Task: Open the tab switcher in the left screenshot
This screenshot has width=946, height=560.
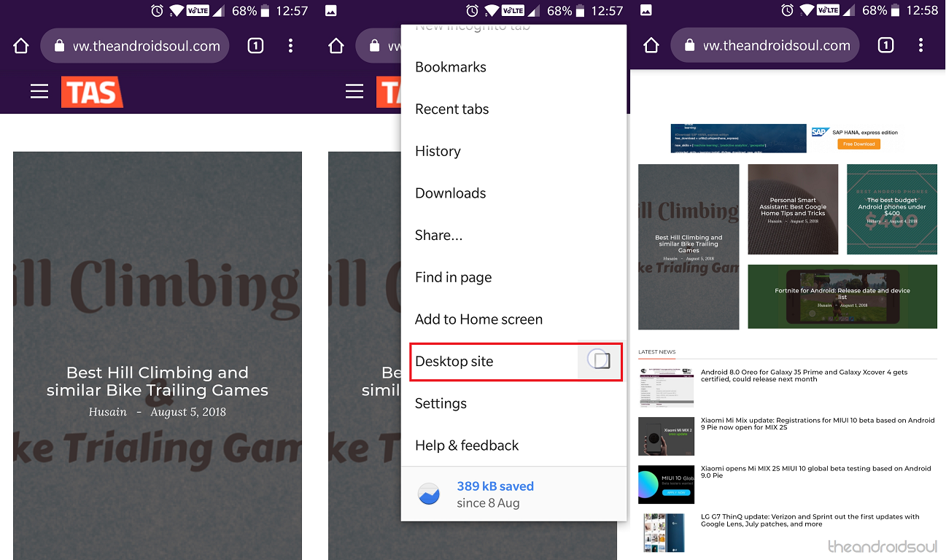Action: point(255,46)
